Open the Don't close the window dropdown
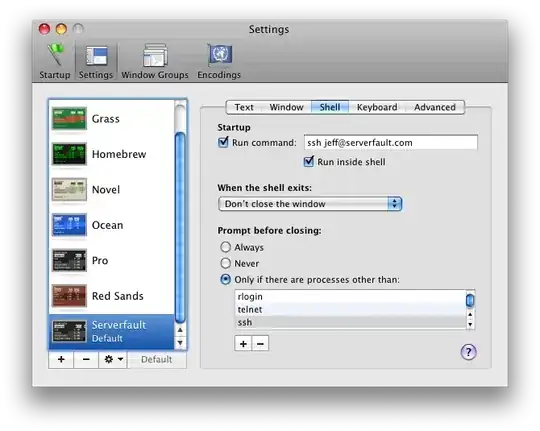540x431 pixels. pyautogui.click(x=310, y=204)
